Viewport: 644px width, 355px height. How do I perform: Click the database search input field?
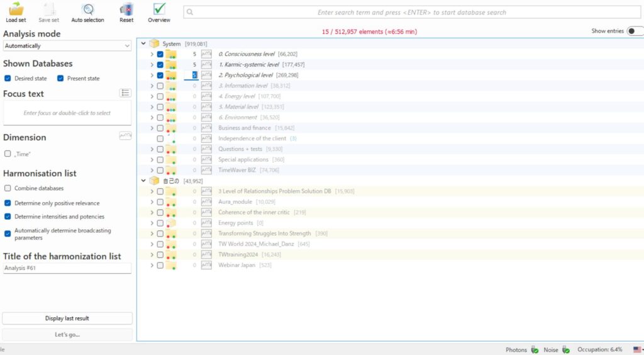click(x=411, y=12)
